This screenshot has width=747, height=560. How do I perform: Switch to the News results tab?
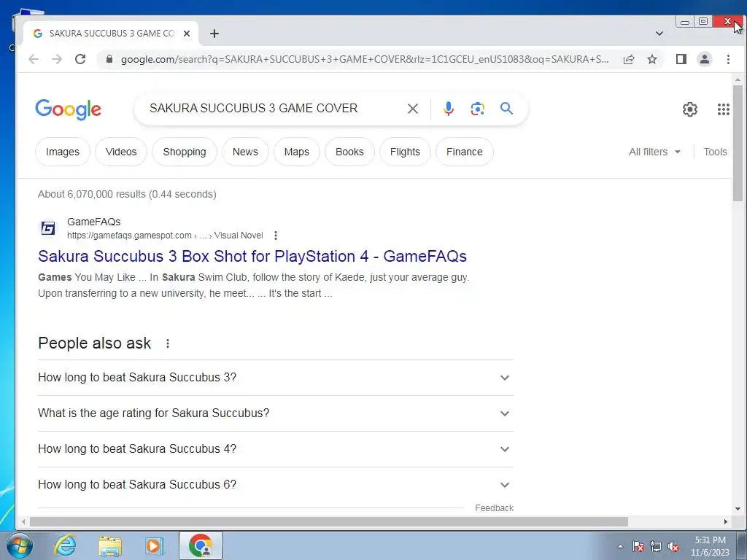point(245,152)
